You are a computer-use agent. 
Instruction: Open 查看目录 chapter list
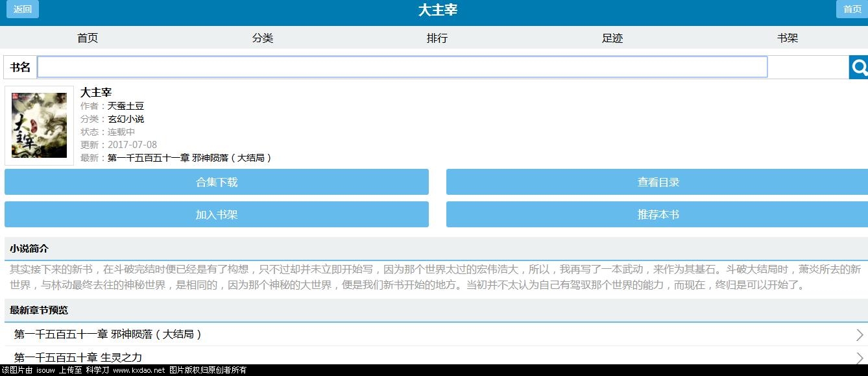click(x=657, y=182)
